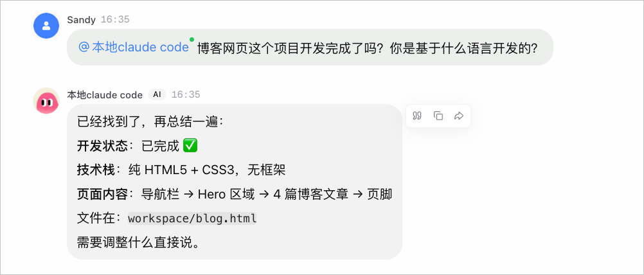The height and width of the screenshot is (275, 644).
Task: Copy the AI reply with copy icon
Action: tap(438, 116)
